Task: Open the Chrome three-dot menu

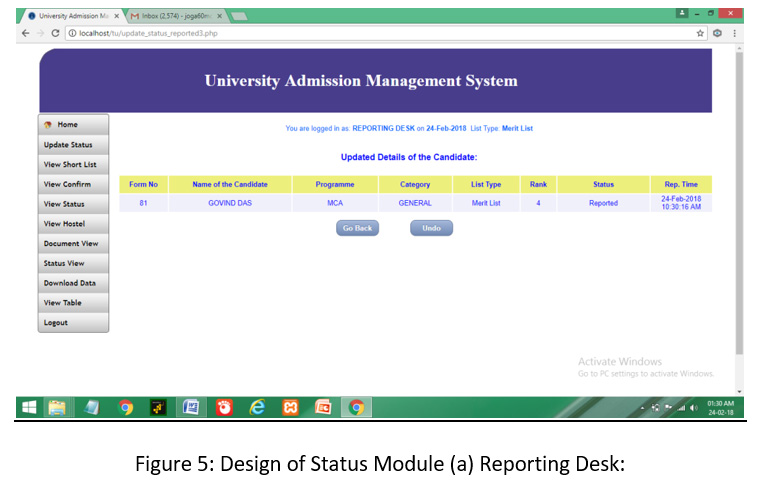Action: pos(734,33)
